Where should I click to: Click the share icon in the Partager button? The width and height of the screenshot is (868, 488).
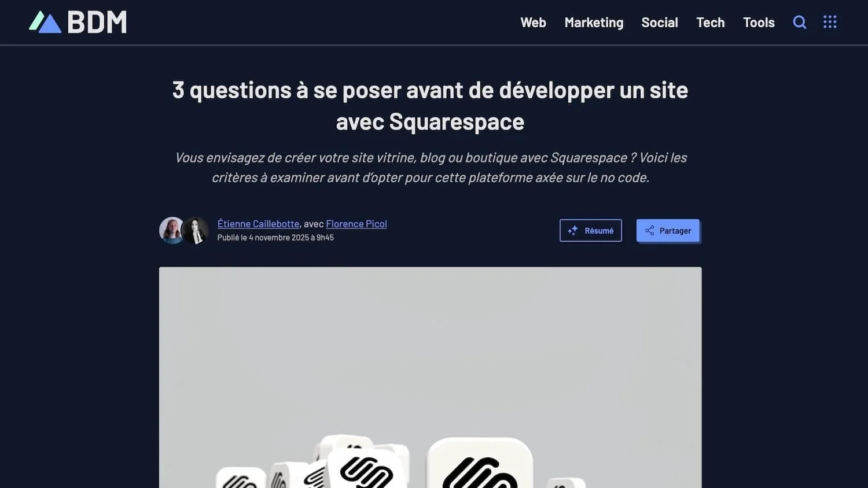click(x=650, y=231)
